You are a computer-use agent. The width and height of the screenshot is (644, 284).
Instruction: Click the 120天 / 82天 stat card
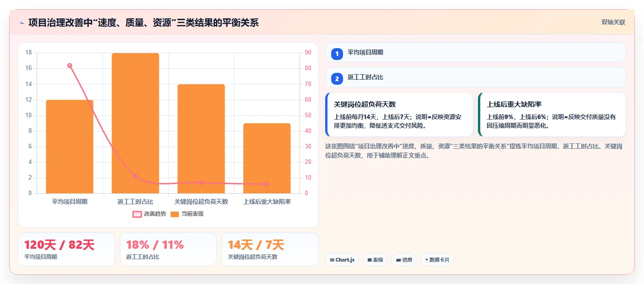(x=66, y=249)
